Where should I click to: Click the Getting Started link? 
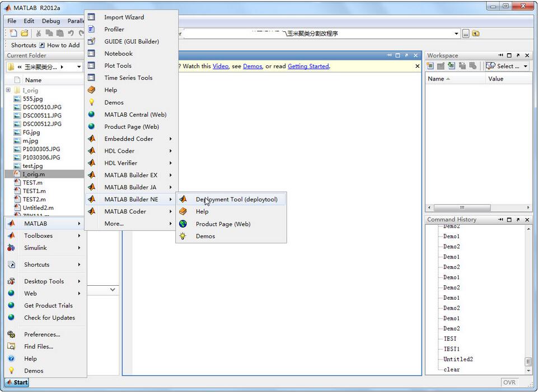(308, 66)
